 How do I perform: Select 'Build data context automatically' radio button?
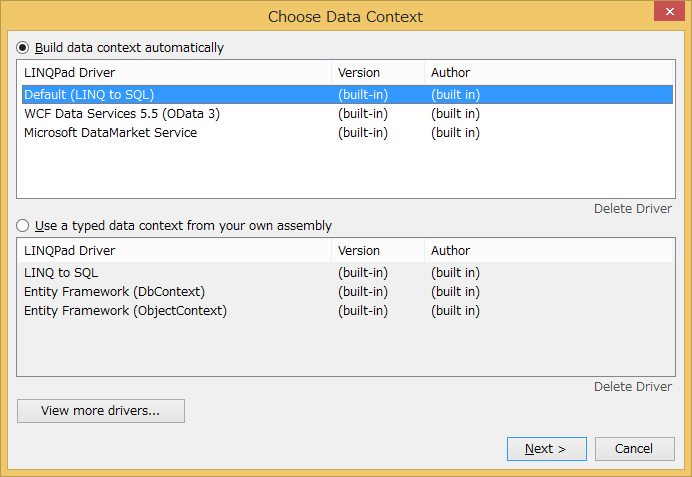[23, 47]
